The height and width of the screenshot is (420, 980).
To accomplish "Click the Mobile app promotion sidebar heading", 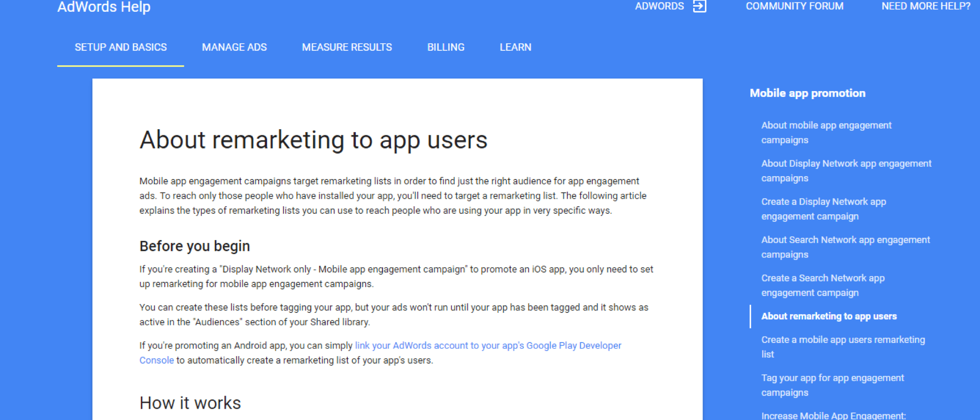I will [807, 93].
